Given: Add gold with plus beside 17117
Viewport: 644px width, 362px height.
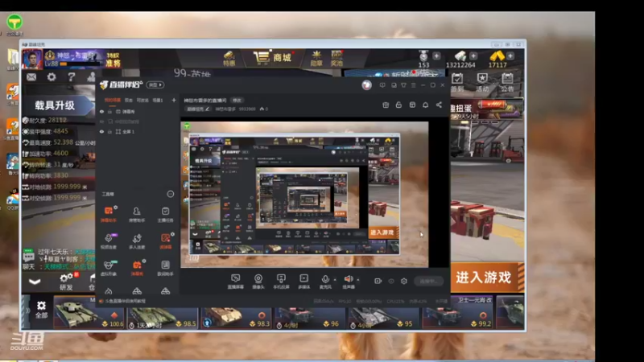Looking at the screenshot, I should [510, 56].
